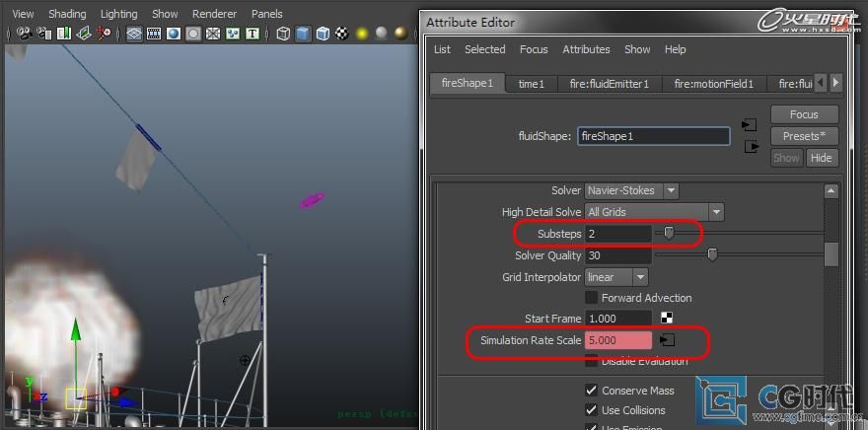Image resolution: width=868 pixels, height=430 pixels.
Task: Open the View menu in viewport
Action: [x=23, y=14]
